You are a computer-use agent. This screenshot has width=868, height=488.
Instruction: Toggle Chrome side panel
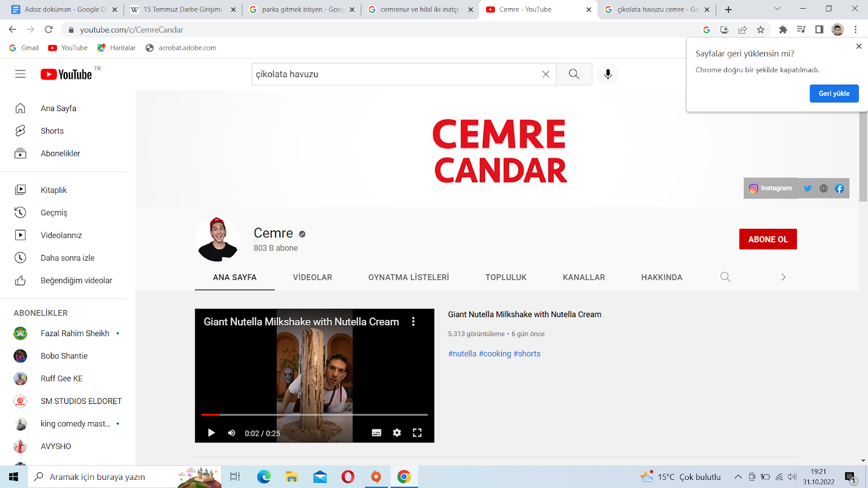click(x=819, y=30)
